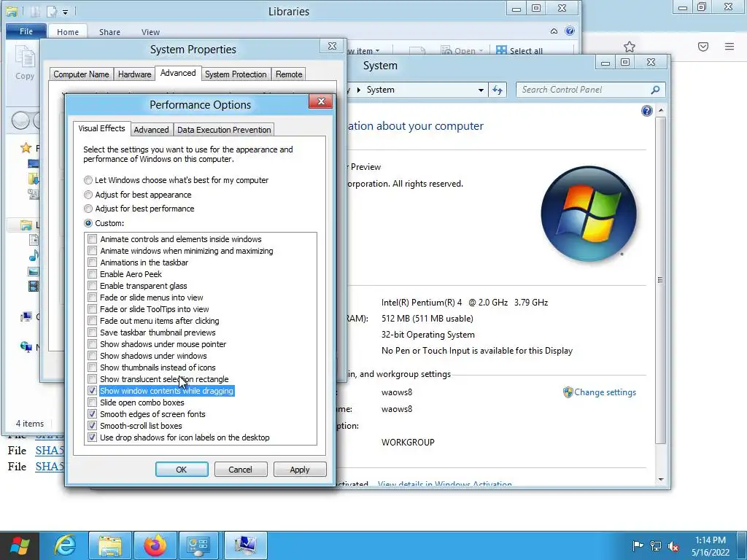This screenshot has width=747, height=560.
Task: Uncheck Smooth edges of screen fonts
Action: point(92,414)
